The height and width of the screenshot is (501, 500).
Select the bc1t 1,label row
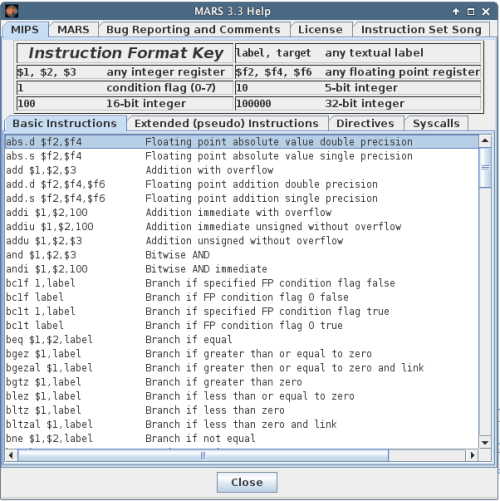242,311
